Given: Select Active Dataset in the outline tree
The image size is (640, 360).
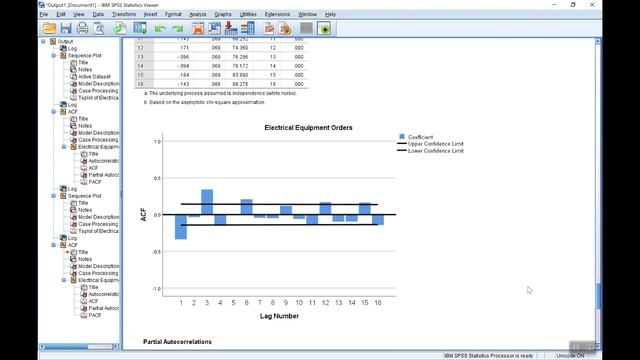Looking at the screenshot, I should pos(94,76).
